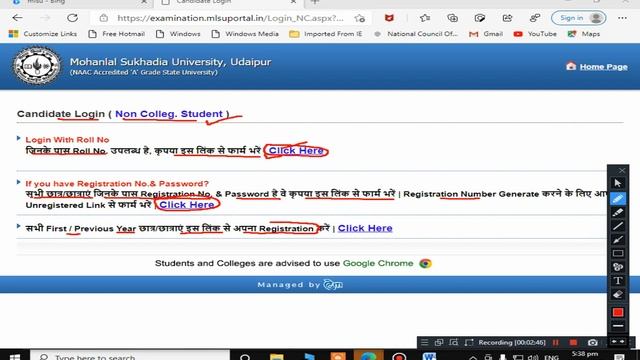The height and width of the screenshot is (360, 640).
Task: Go back in the browser
Action: 18,18
